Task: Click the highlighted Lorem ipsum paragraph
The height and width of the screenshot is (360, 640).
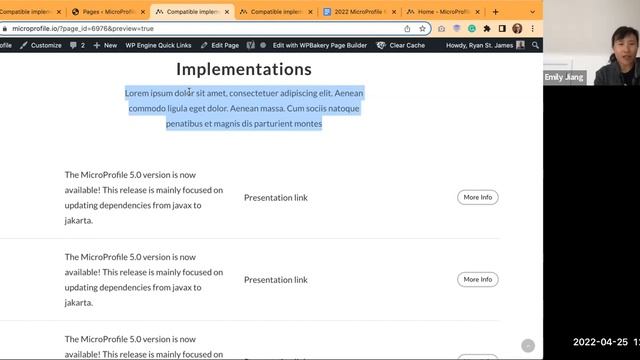Action: (x=244, y=108)
